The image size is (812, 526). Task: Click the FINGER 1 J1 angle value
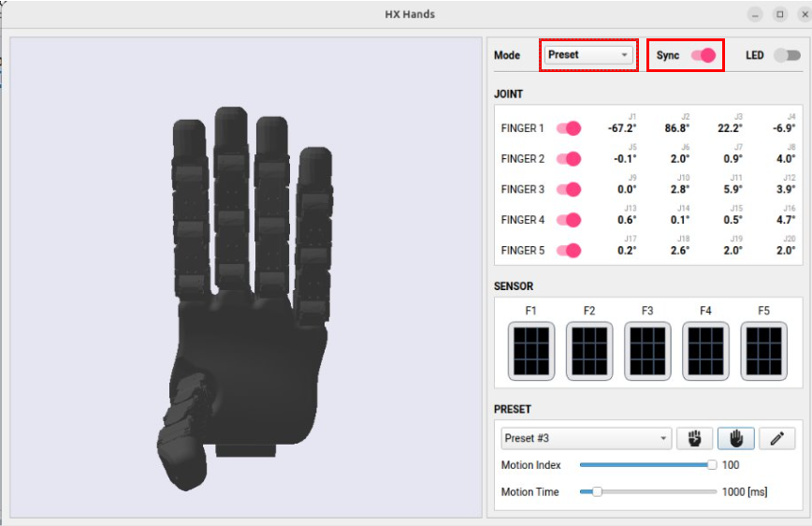point(620,128)
